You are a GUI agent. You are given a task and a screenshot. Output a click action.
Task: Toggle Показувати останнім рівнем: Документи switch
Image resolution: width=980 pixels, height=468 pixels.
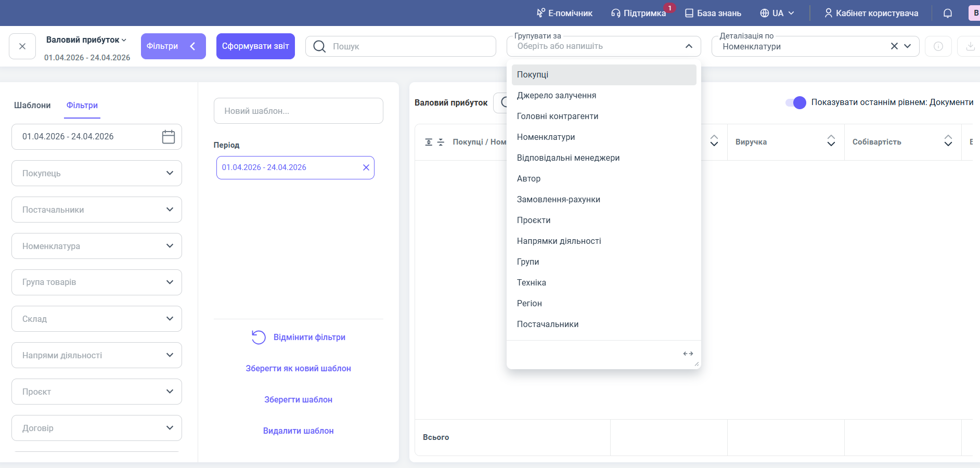tap(796, 102)
